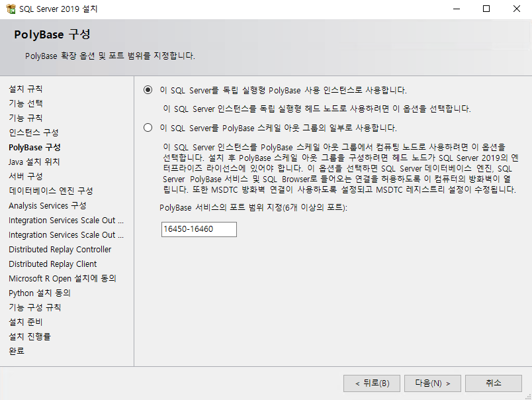
Task: Select Java 설치 위치 step in sidebar
Action: tap(34, 162)
